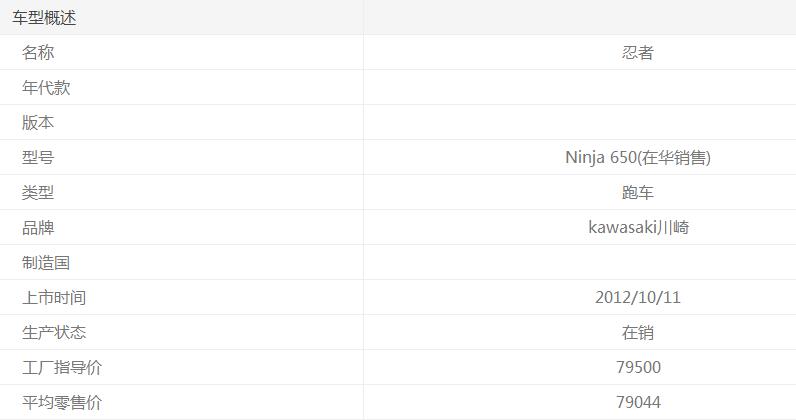
Task: Click the 车型概述 section header
Action: coord(44,18)
